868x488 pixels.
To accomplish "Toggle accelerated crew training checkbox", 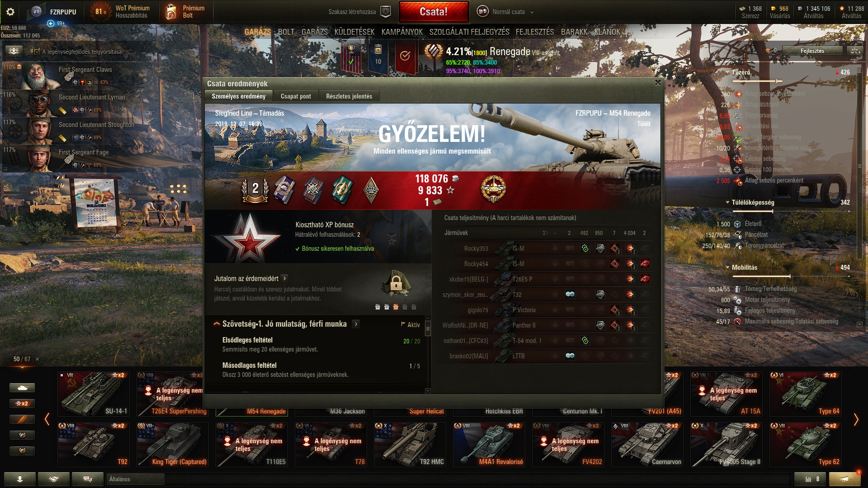I will (x=32, y=52).
